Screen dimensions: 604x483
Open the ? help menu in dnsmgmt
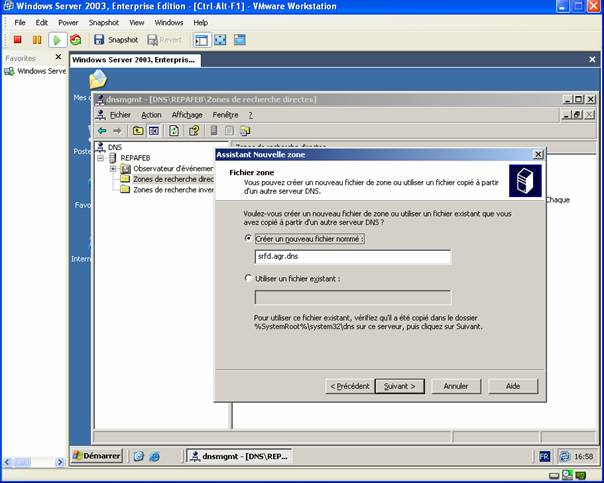click(x=250, y=115)
